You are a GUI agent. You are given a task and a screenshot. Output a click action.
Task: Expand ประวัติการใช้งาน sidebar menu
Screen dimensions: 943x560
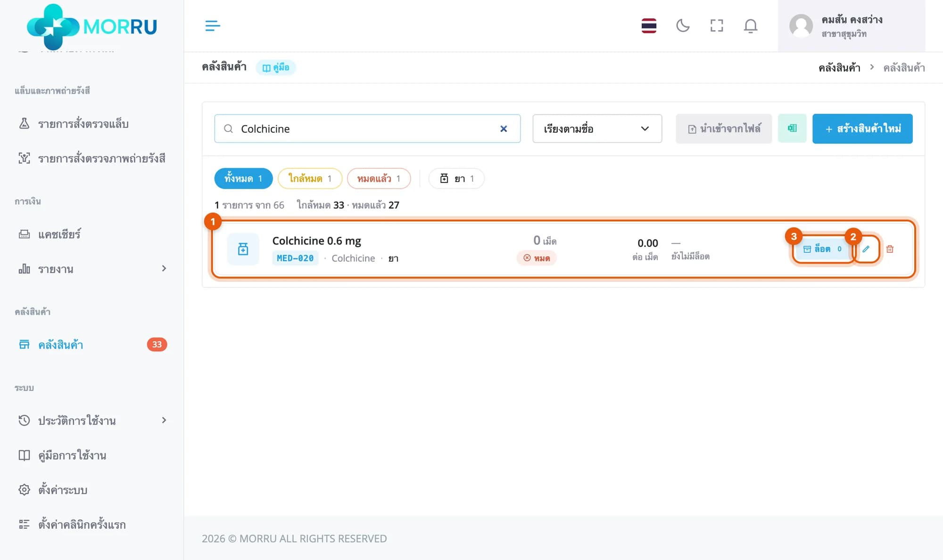click(x=92, y=420)
